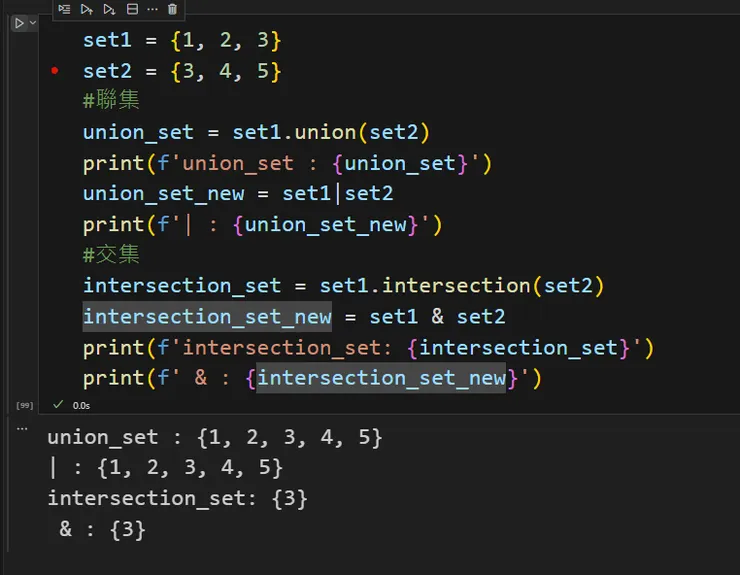
Task: Execute this cell and cells below
Action: click(x=110, y=9)
